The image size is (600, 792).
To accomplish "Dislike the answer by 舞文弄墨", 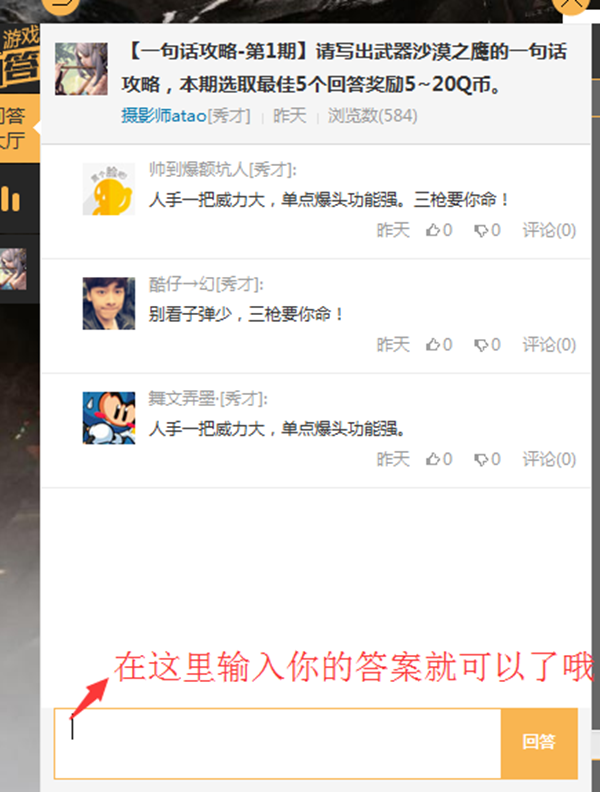I will click(487, 459).
